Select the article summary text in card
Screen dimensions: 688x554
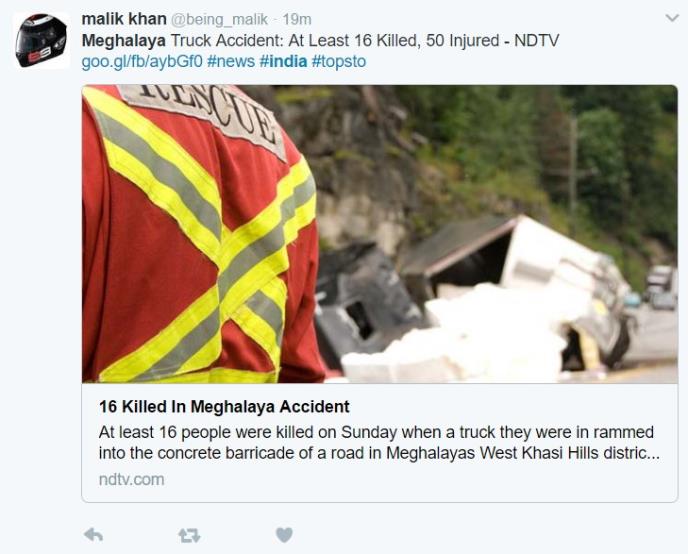[x=379, y=442]
